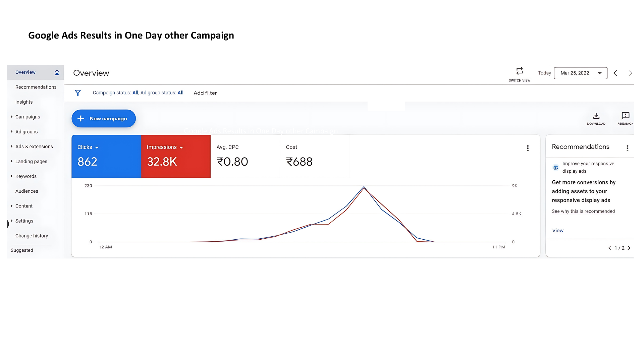Open chart card three-dot menu

point(528,148)
